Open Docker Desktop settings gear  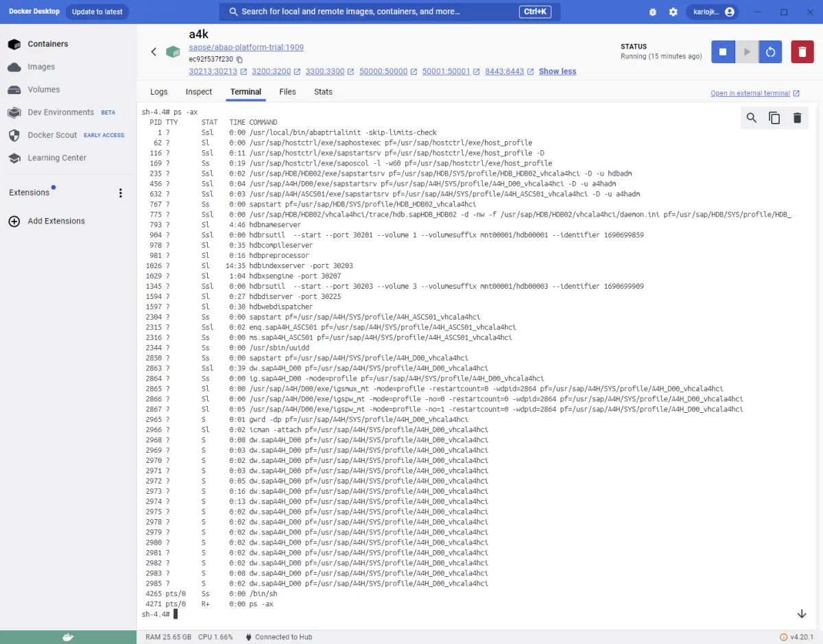tap(673, 12)
